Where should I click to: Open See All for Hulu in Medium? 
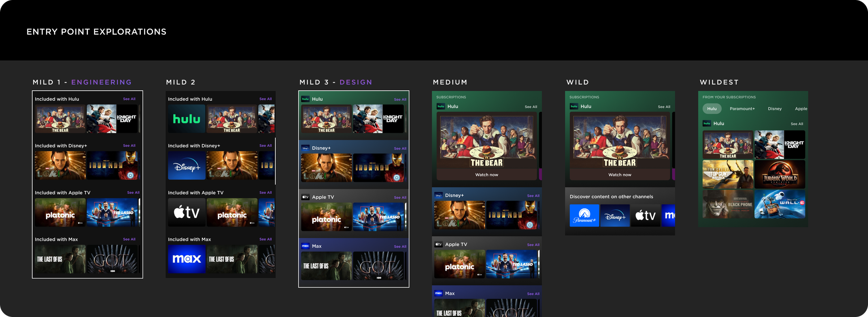[531, 107]
